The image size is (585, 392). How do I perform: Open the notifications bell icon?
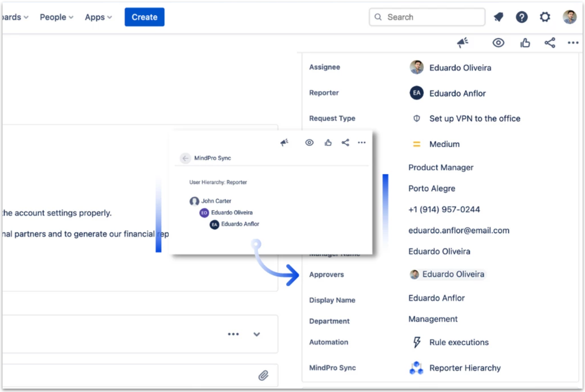(x=498, y=17)
